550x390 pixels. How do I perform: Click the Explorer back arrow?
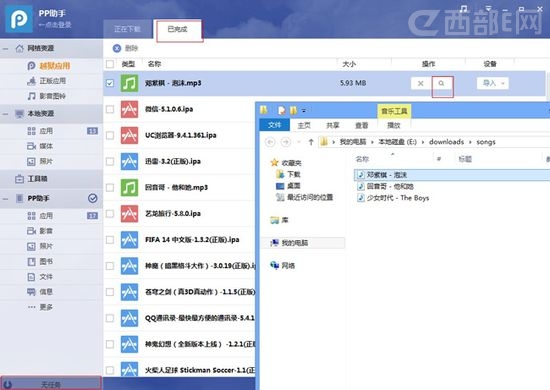tap(270, 142)
